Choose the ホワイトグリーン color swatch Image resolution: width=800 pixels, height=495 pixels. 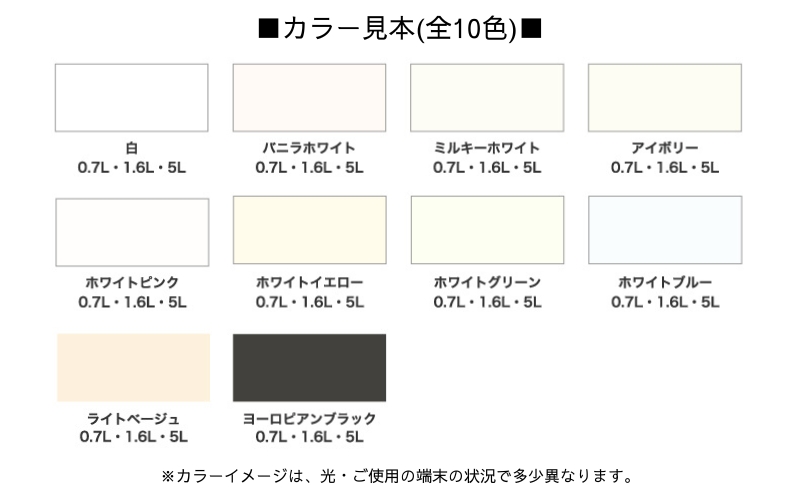click(487, 230)
